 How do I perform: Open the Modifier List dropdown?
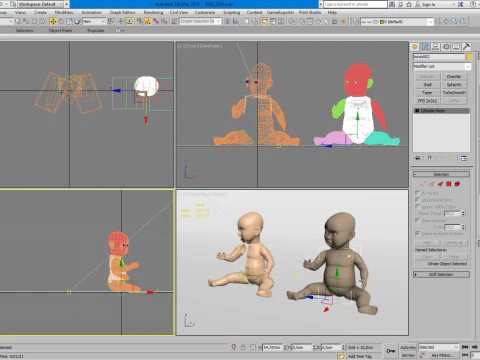tap(442, 66)
